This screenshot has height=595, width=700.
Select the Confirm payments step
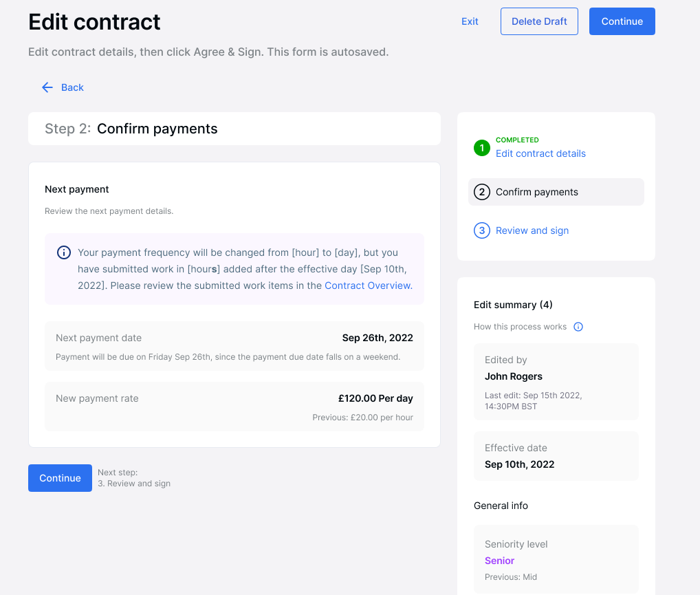click(536, 192)
